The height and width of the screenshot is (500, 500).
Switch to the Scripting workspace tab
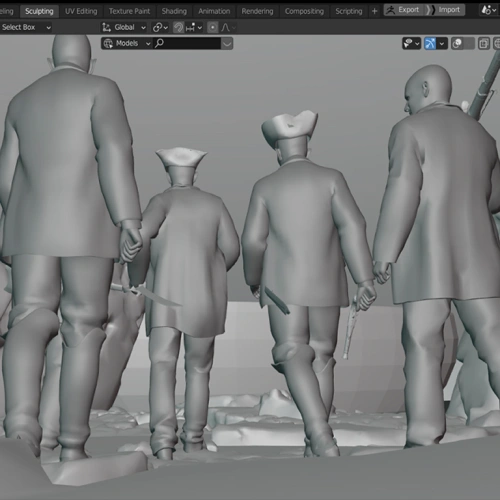pos(349,11)
